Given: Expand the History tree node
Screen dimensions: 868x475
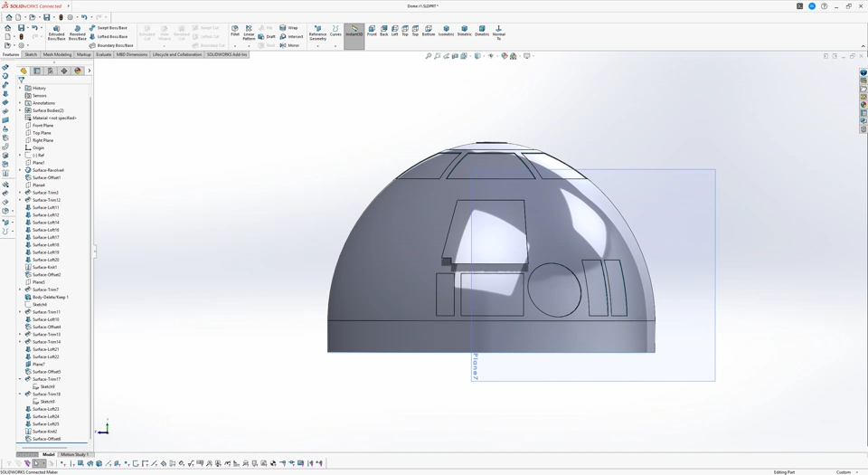Looking at the screenshot, I should (x=20, y=88).
